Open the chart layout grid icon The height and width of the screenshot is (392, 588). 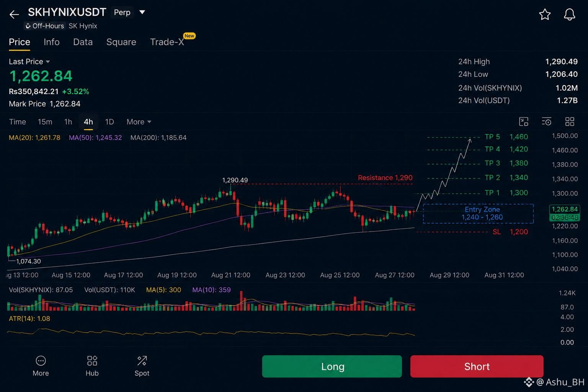tap(570, 122)
